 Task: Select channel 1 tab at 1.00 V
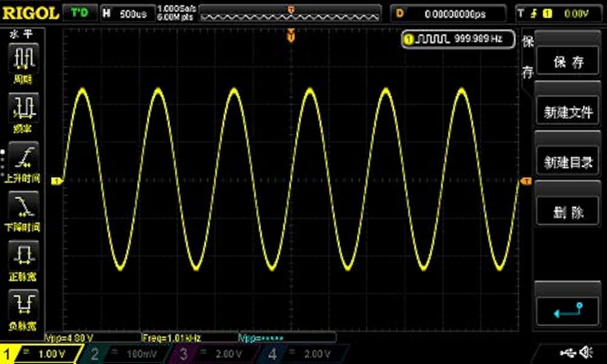41,354
